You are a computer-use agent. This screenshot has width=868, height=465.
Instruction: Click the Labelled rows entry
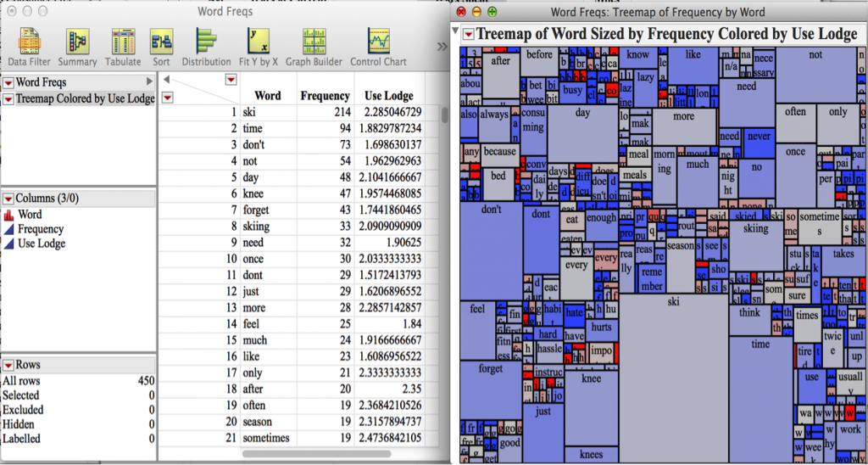[x=78, y=439]
